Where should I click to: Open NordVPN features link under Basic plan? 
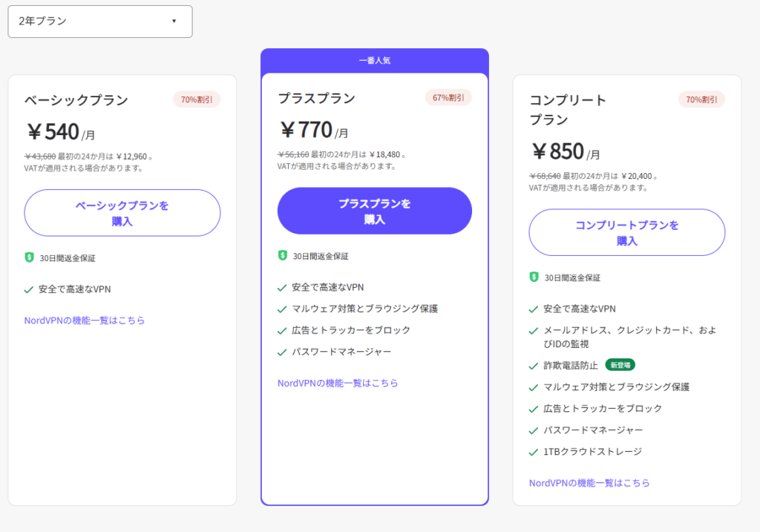[85, 321]
